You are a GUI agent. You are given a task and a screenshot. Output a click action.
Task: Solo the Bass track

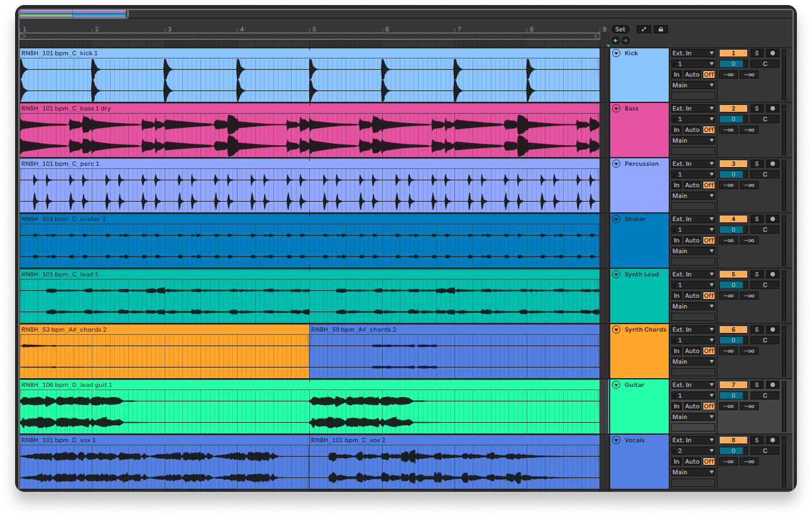(757, 108)
